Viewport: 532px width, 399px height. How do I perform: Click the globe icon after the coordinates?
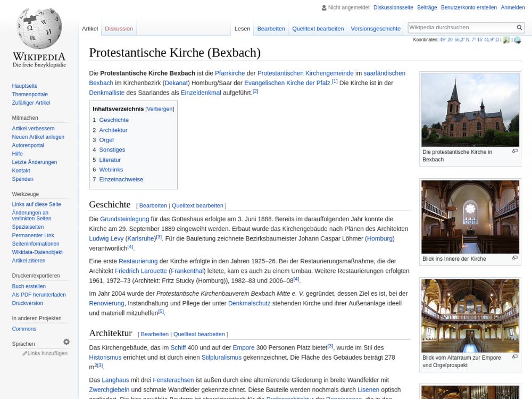pos(517,40)
